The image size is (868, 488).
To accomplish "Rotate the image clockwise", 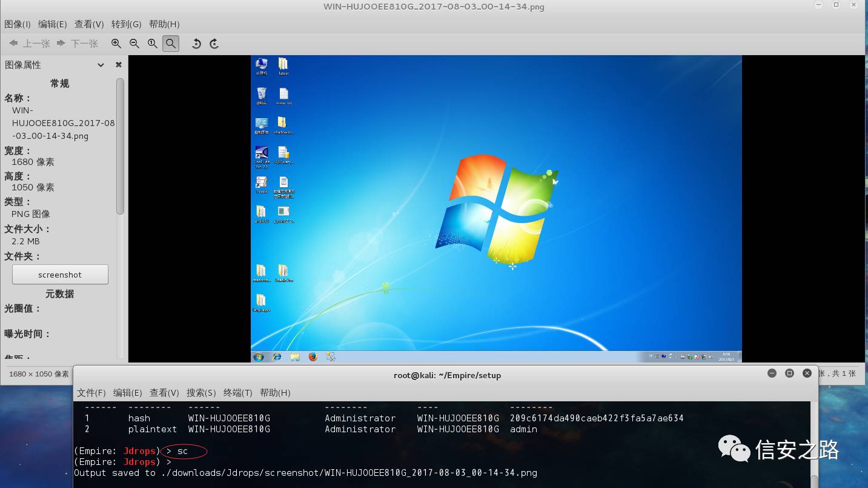I will 214,44.
